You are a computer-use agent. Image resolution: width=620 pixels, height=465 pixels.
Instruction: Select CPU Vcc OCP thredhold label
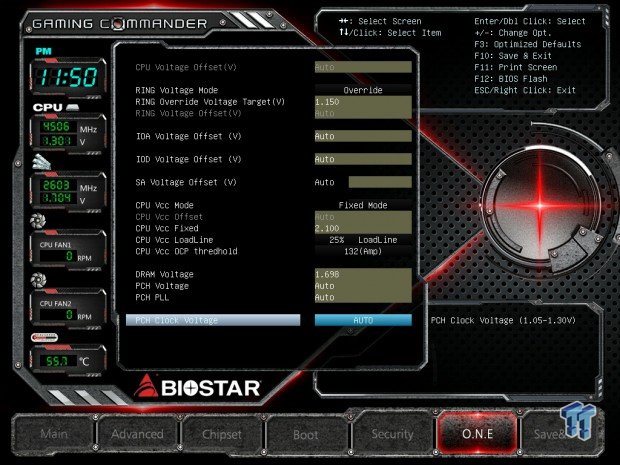[x=186, y=251]
